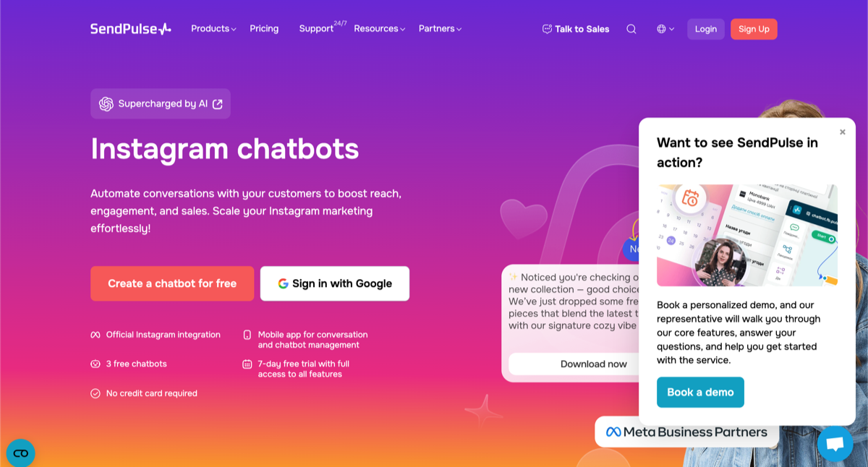Click the Book a demo button
868x467 pixels.
(x=700, y=392)
